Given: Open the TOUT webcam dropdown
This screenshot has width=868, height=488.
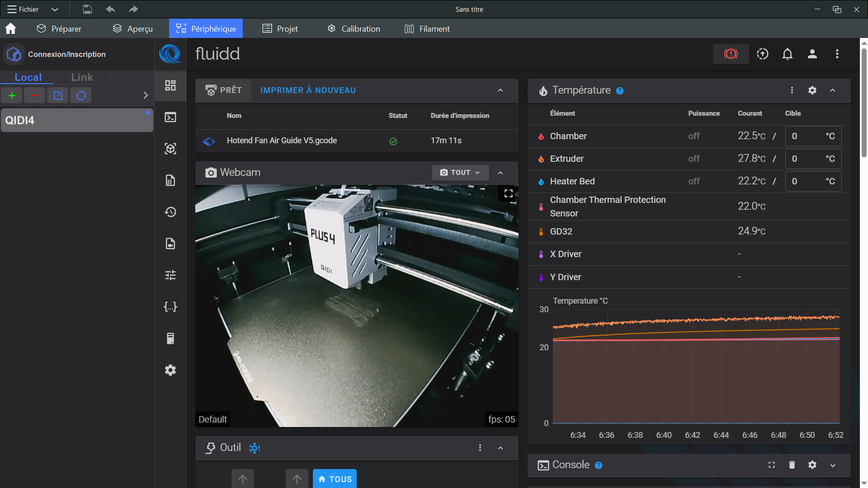Looking at the screenshot, I should (x=460, y=173).
